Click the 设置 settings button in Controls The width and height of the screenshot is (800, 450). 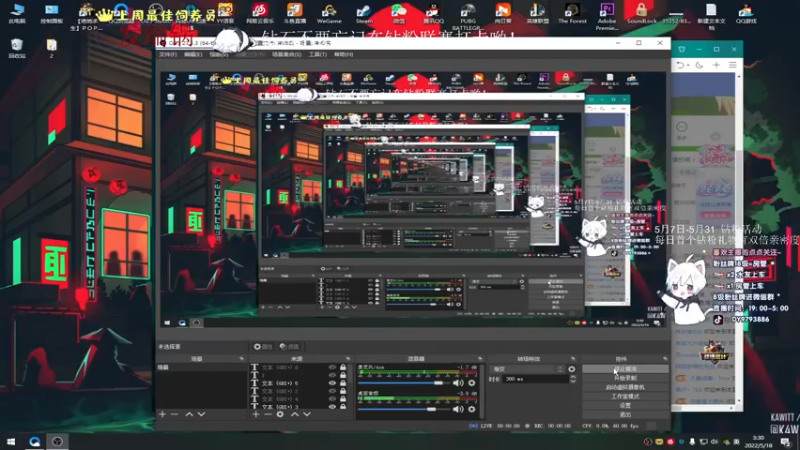click(x=625, y=406)
